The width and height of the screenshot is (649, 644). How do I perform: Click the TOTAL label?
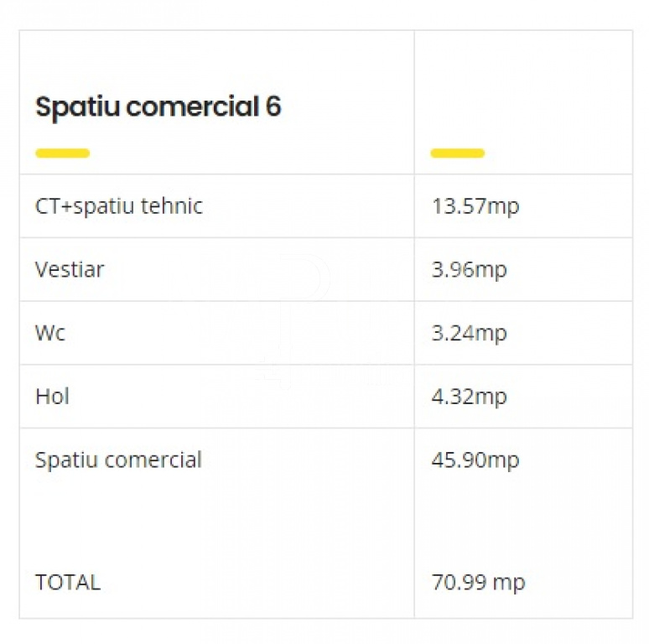tap(68, 582)
